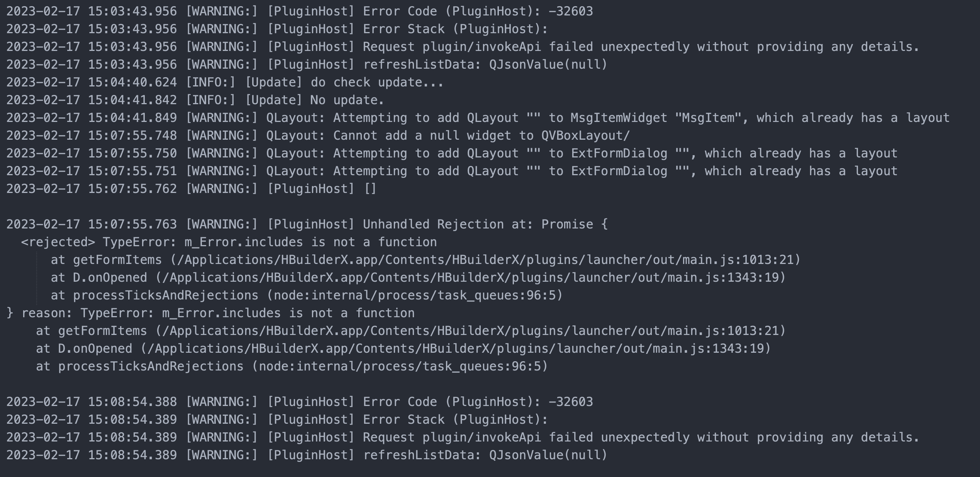Image resolution: width=980 pixels, height=477 pixels.
Task: Select the final processTicksAndRejections task_queues stack frame
Action: [x=292, y=366]
